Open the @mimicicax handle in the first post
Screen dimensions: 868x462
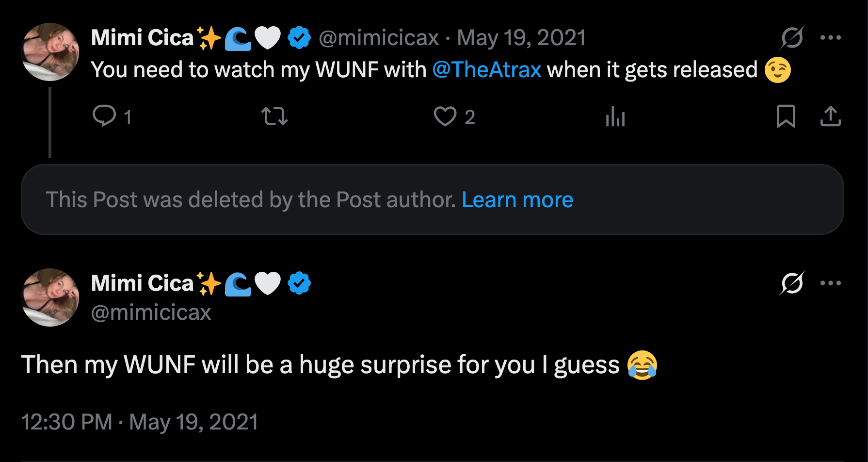(379, 38)
